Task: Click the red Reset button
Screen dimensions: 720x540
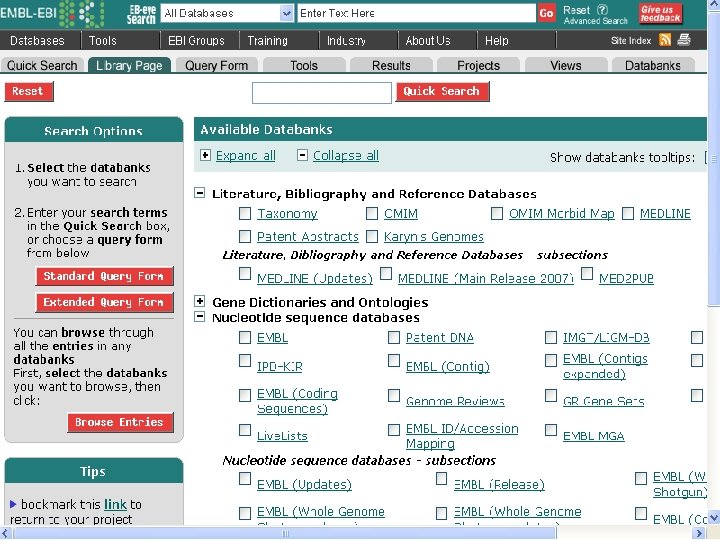Action: 28,91
